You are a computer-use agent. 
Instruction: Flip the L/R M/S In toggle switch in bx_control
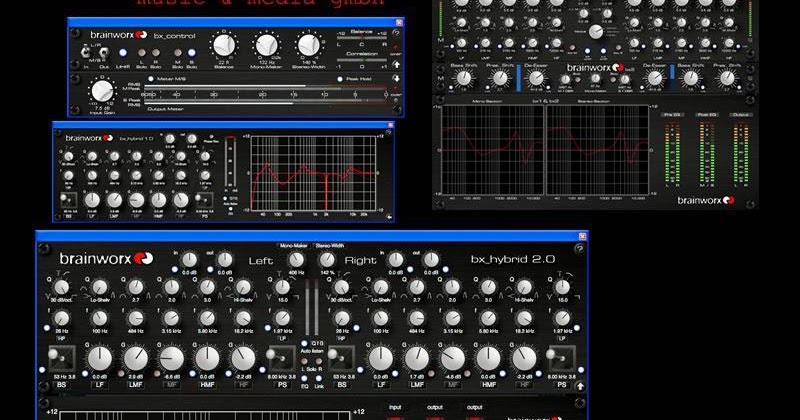pyautogui.click(x=86, y=52)
